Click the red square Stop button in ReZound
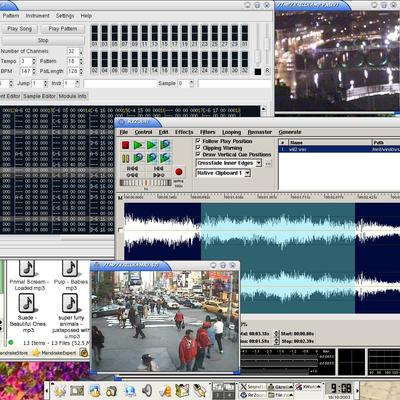Image resolution: width=400 pixels, height=400 pixels. [x=125, y=145]
